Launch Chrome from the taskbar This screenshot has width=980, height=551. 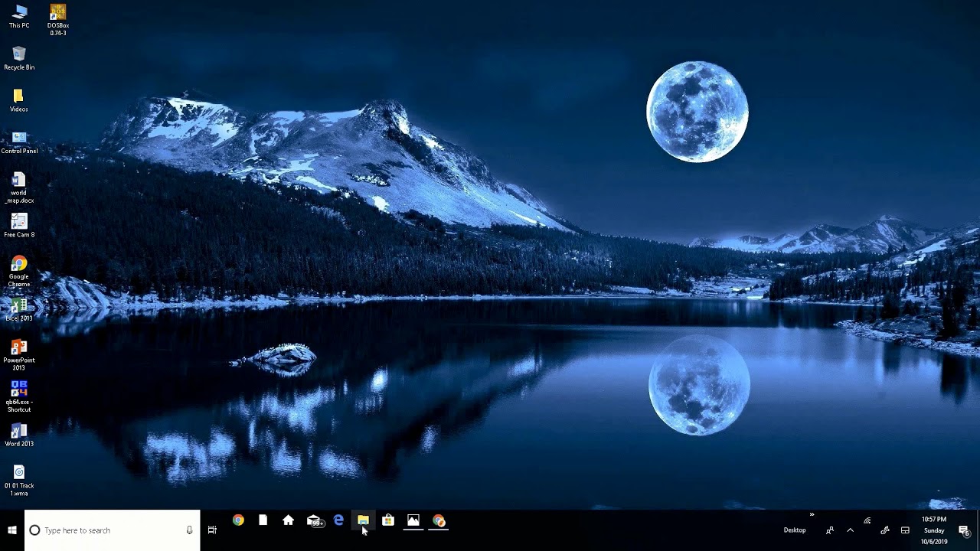pyautogui.click(x=238, y=520)
